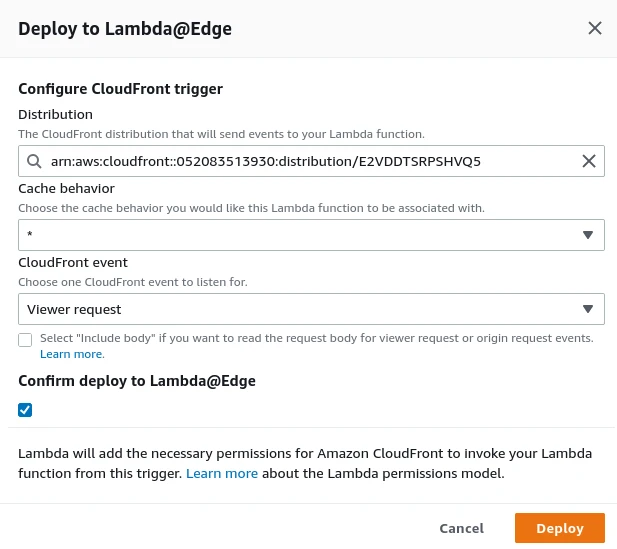Open "Learn more" link about Lambda permissions model
Image resolution: width=617 pixels, height=549 pixels.
221,473
